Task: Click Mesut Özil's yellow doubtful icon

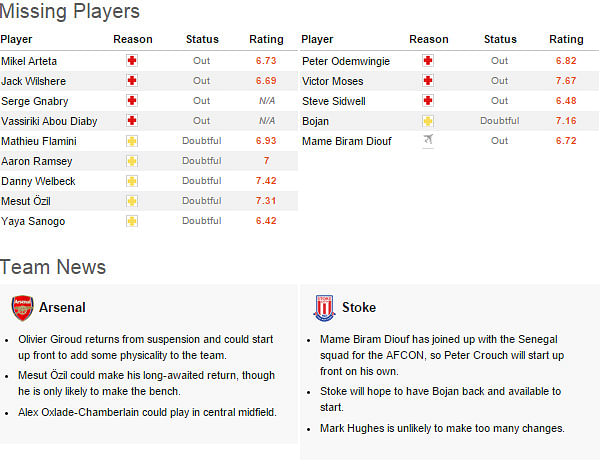Action: pyautogui.click(x=132, y=201)
